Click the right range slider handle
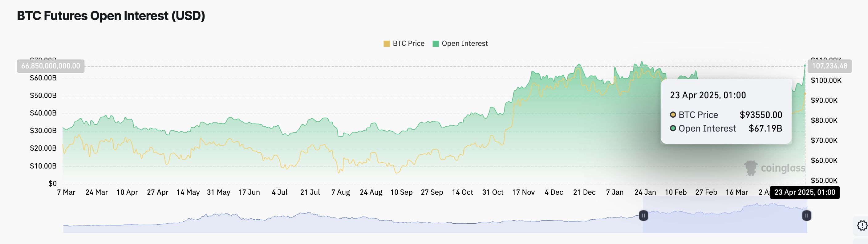This screenshot has width=868, height=244. (x=807, y=215)
